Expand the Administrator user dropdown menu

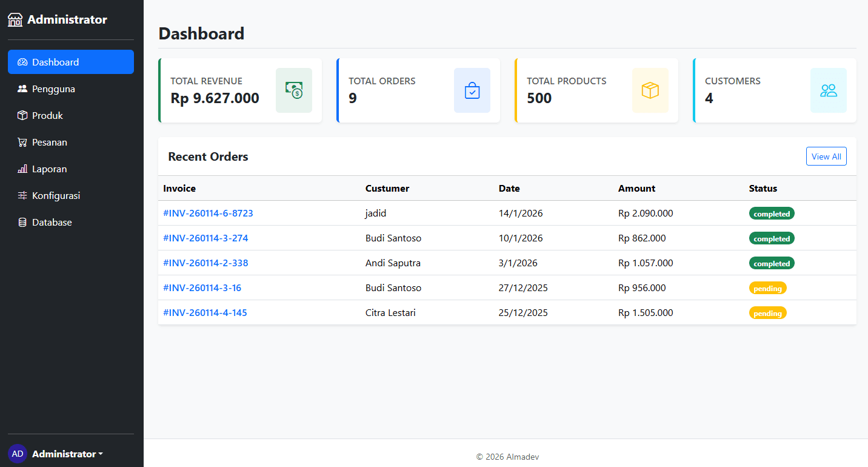[x=67, y=454]
